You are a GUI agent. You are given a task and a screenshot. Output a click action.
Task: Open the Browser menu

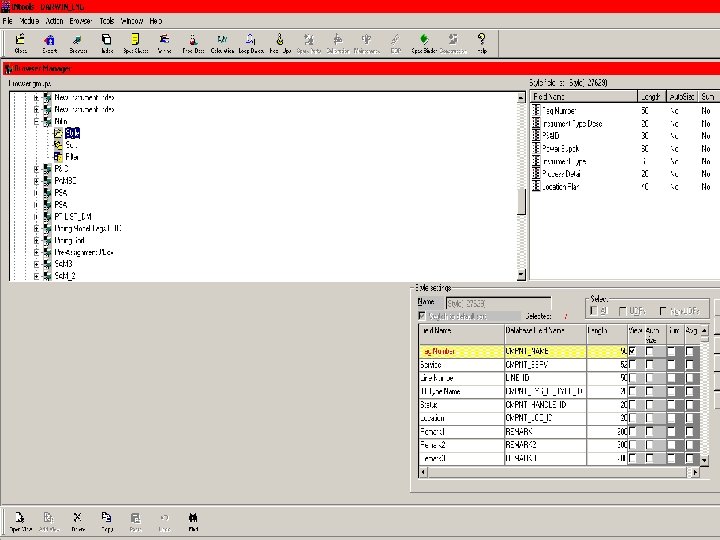[x=81, y=21]
